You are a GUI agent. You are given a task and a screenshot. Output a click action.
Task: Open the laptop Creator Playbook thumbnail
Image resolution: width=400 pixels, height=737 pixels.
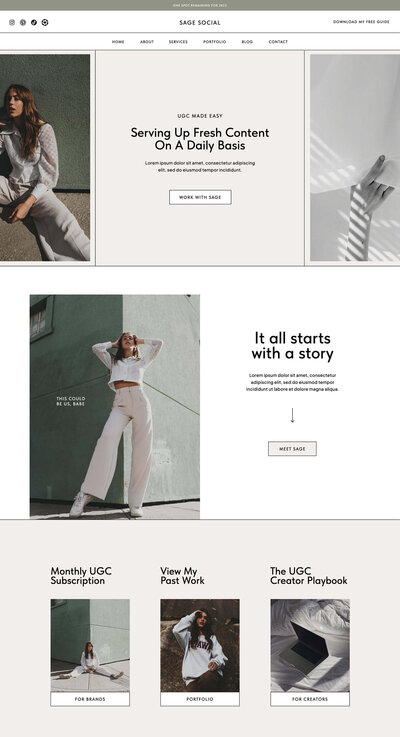(310, 645)
